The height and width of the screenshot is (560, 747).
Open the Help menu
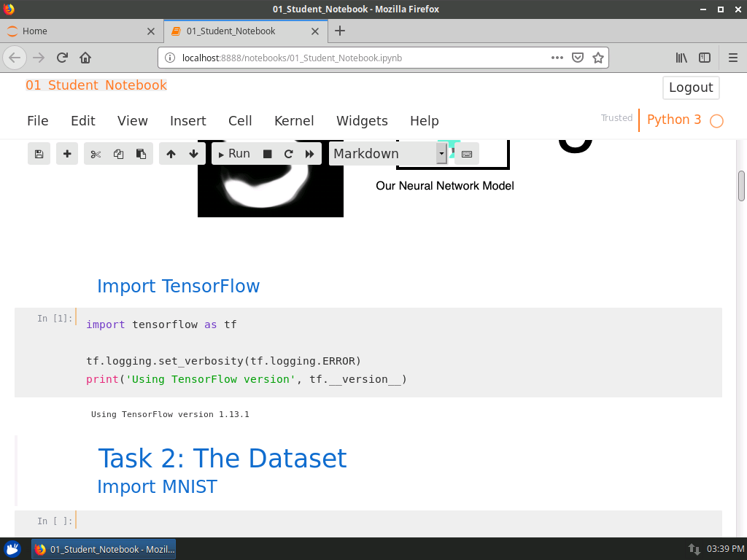[425, 121]
